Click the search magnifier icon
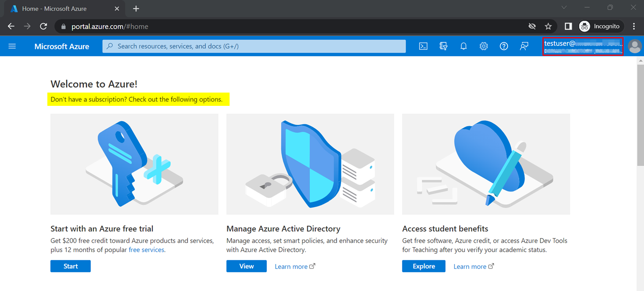Viewport: 644px width, 291px height. tap(110, 46)
